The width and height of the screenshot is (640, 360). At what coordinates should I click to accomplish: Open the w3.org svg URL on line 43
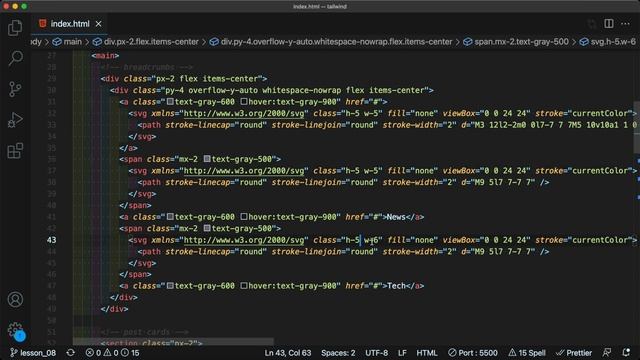244,240
